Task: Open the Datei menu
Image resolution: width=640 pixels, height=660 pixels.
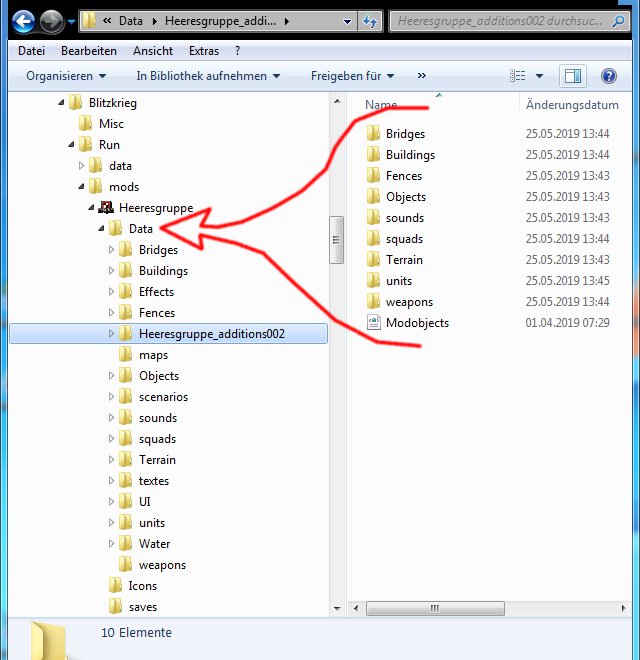Action: tap(31, 51)
